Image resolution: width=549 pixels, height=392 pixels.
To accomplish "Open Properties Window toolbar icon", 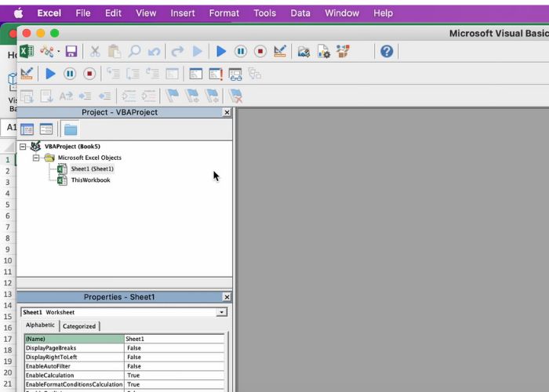I will pyautogui.click(x=323, y=52).
